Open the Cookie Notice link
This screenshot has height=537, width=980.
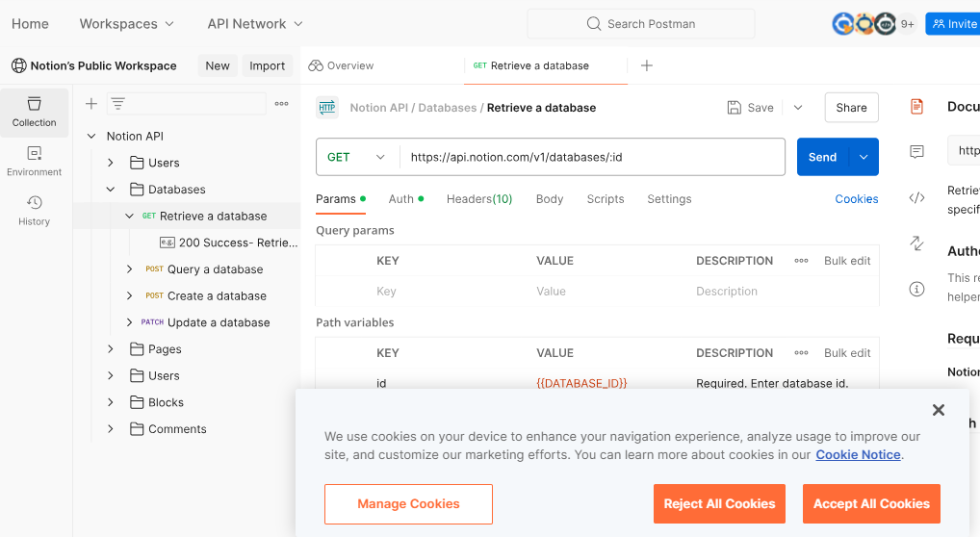[x=858, y=455]
